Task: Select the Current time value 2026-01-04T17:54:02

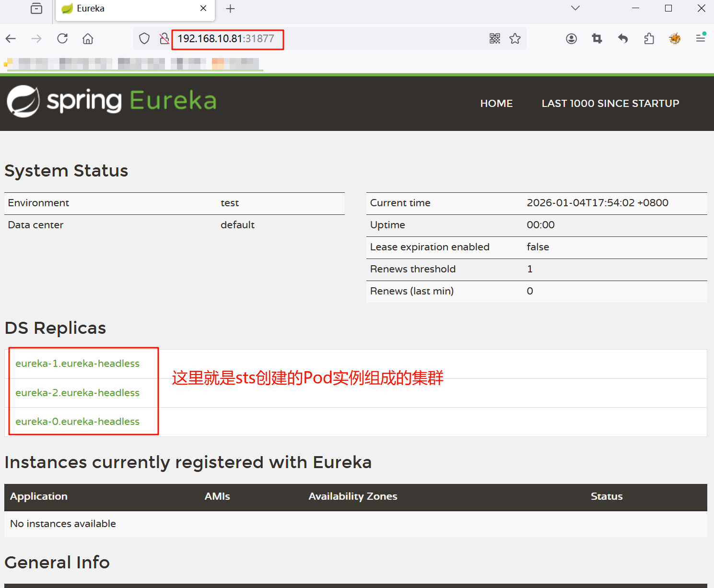Action: point(597,203)
